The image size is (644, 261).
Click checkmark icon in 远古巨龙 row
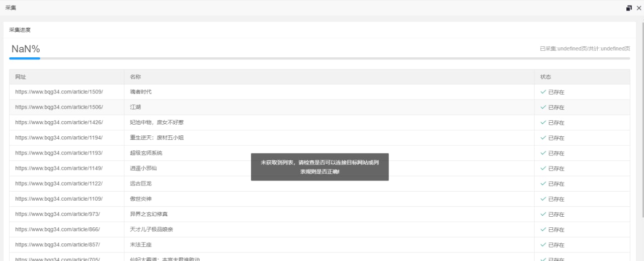pyautogui.click(x=543, y=184)
